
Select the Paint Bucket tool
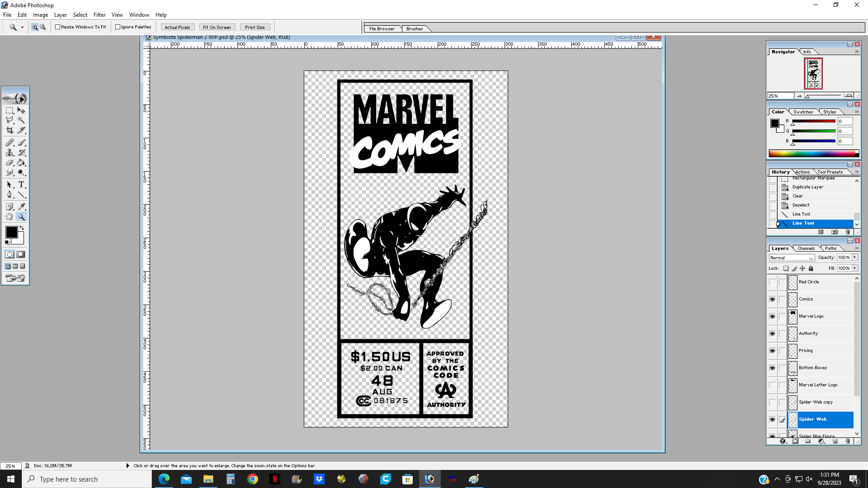tap(21, 163)
